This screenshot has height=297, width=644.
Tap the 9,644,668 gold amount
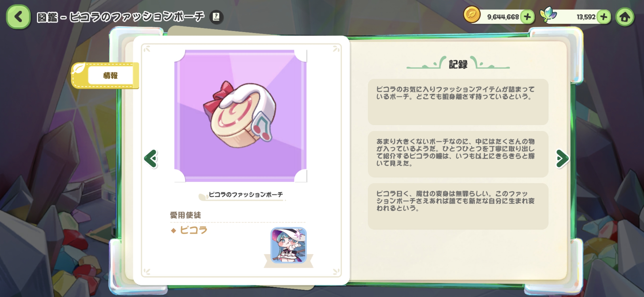tap(503, 17)
